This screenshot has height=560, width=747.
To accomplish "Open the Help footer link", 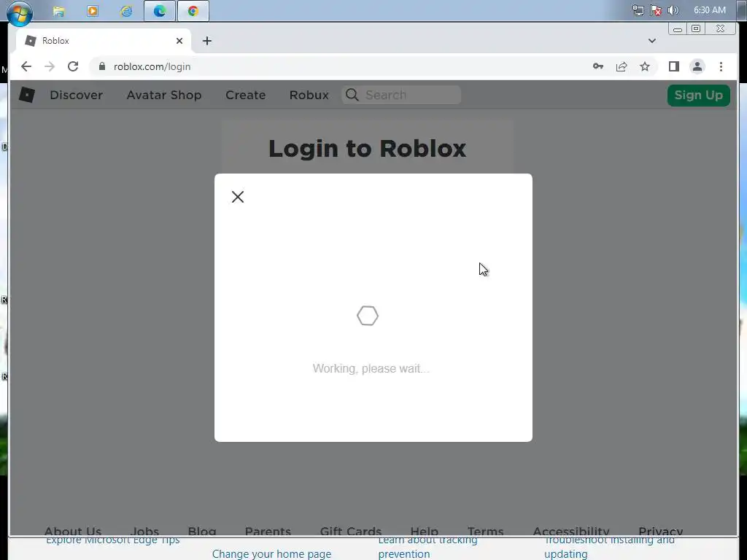I will pyautogui.click(x=424, y=531).
